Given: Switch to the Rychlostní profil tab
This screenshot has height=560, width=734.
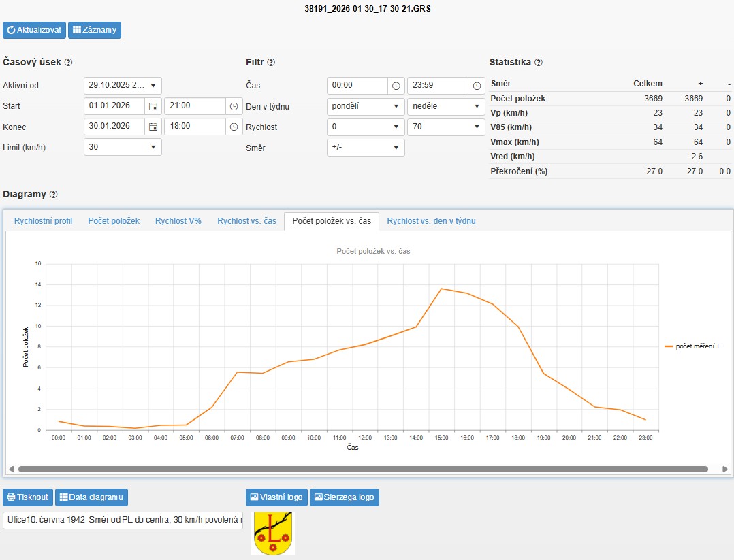Looking at the screenshot, I should (x=43, y=221).
